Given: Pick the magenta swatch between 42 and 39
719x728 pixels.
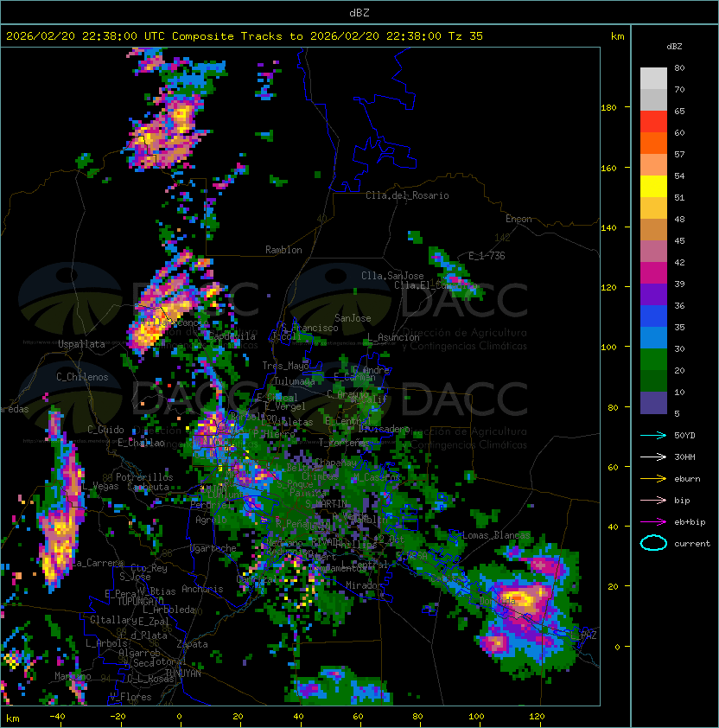Looking at the screenshot, I should pos(653,273).
